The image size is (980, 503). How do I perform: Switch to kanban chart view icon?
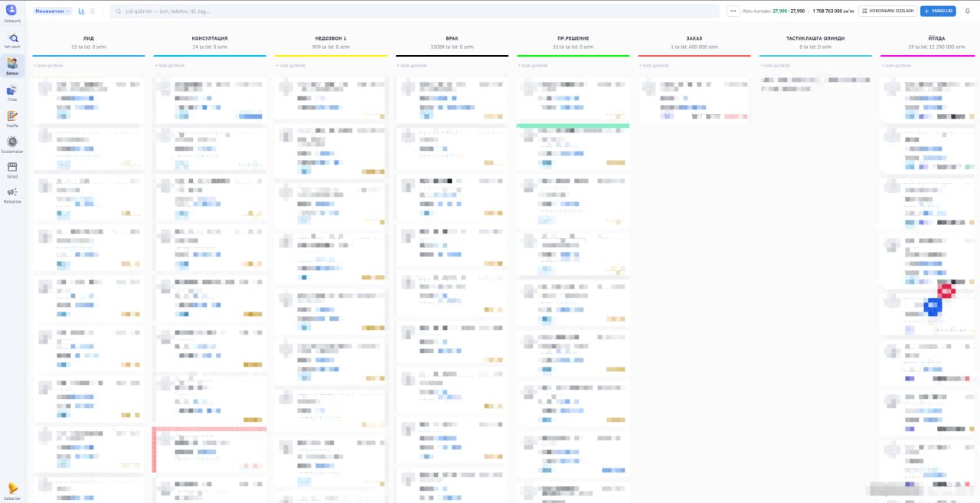click(82, 11)
